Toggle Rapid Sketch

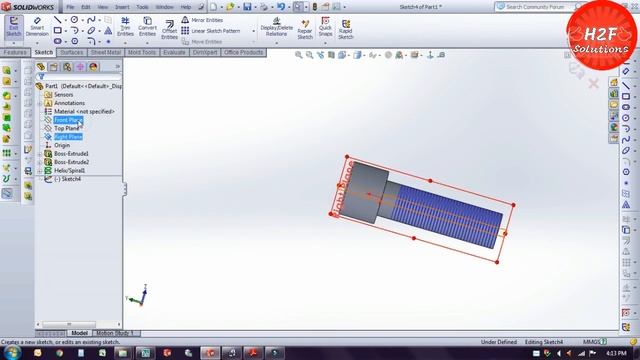345,29
